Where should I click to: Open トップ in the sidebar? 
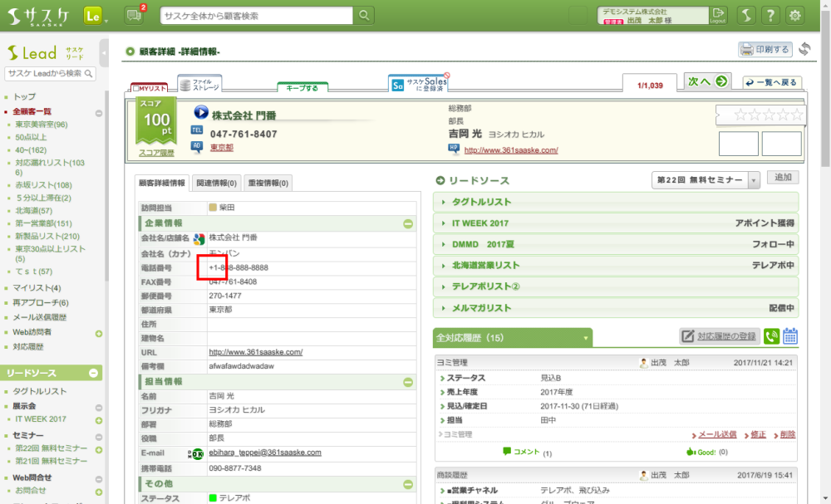[24, 96]
